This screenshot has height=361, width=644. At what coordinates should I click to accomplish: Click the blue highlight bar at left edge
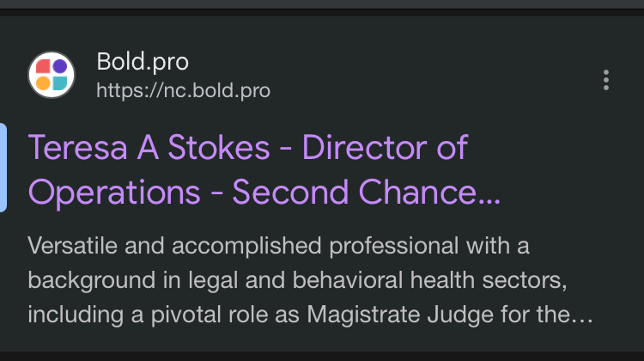(x=3, y=167)
